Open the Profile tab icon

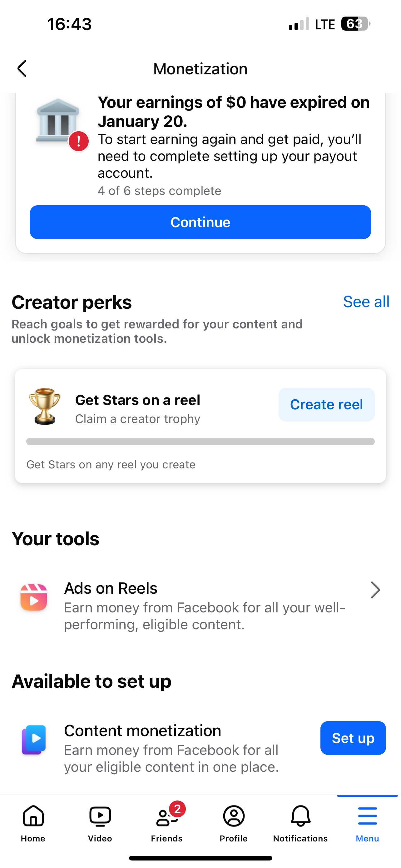pyautogui.click(x=234, y=816)
